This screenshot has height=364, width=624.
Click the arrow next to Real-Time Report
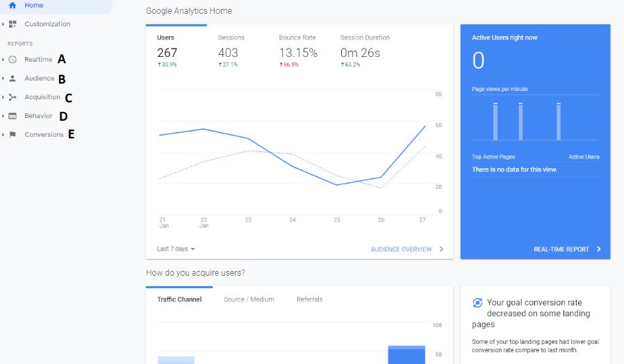click(x=598, y=249)
